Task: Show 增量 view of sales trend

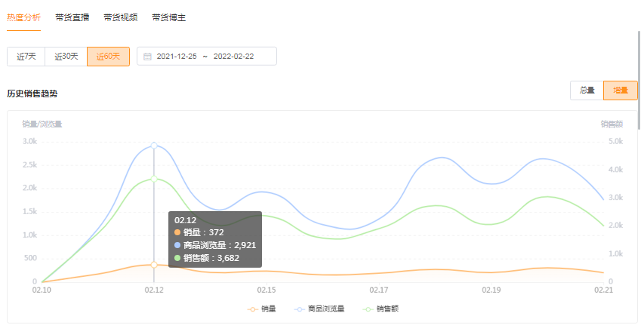Action: [x=621, y=90]
